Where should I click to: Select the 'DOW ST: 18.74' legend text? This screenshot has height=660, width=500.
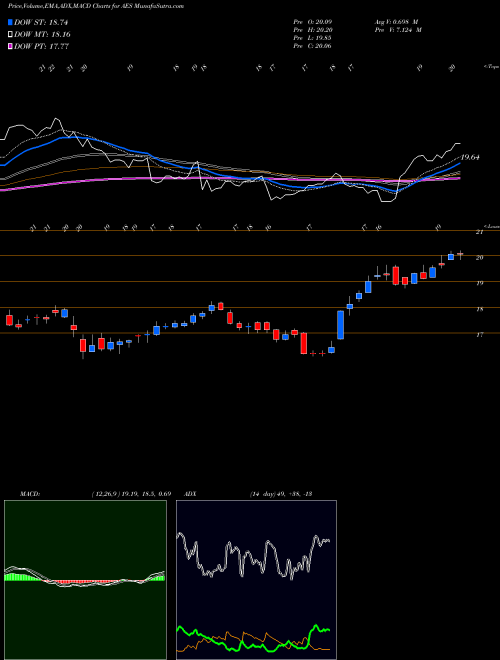click(41, 22)
